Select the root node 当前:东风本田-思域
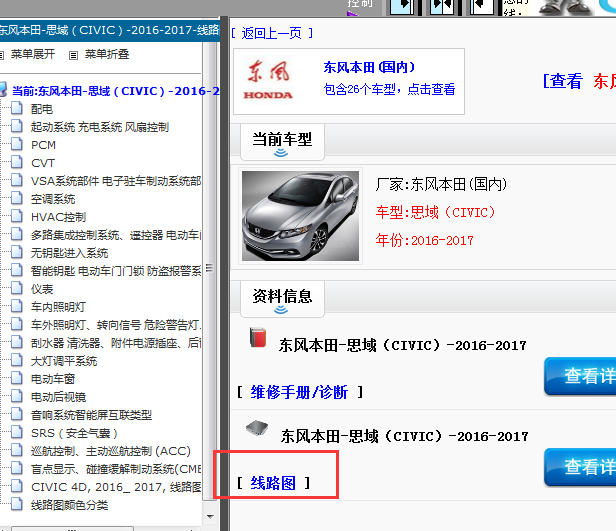Viewport: 616px width, 531px height. pyautogui.click(x=116, y=91)
